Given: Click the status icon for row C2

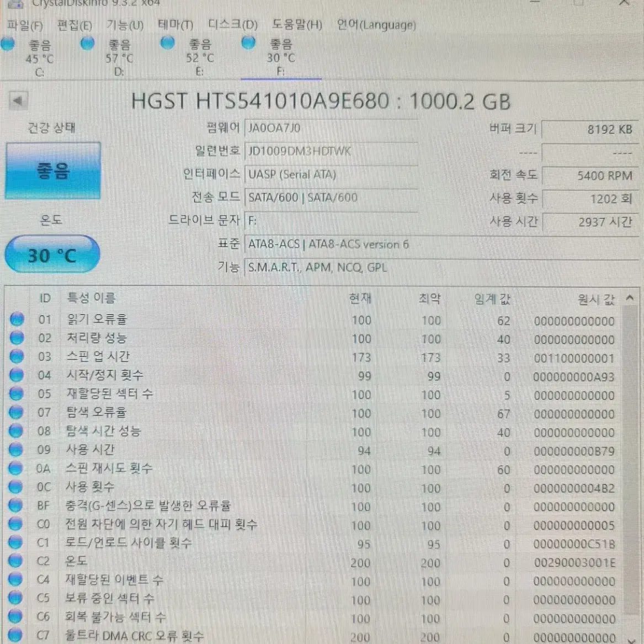Looking at the screenshot, I should (x=15, y=561).
